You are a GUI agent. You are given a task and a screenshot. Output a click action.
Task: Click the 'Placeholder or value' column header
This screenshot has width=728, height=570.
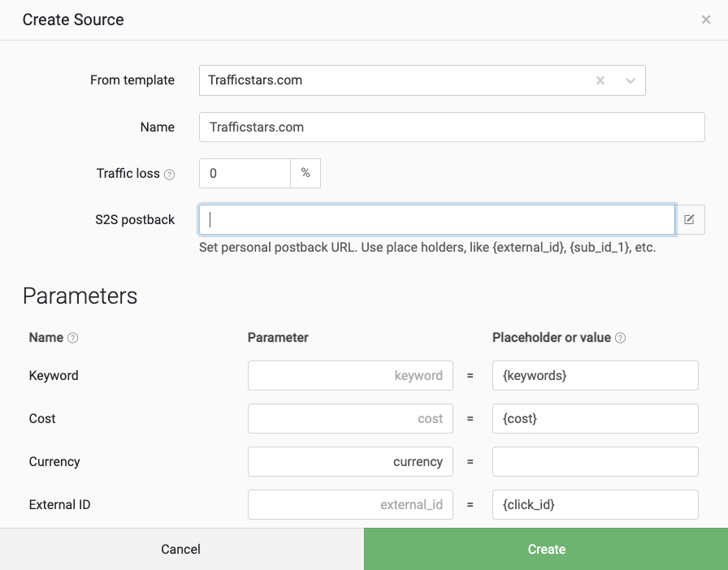click(552, 338)
